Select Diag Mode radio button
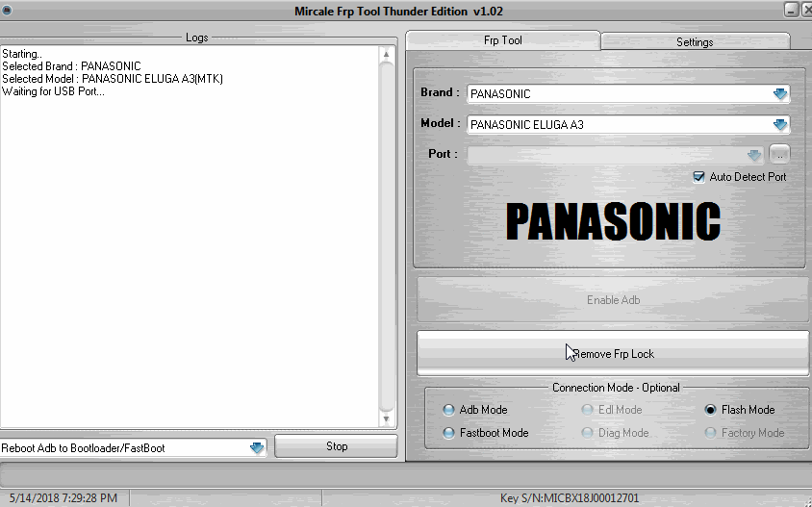 [x=587, y=433]
